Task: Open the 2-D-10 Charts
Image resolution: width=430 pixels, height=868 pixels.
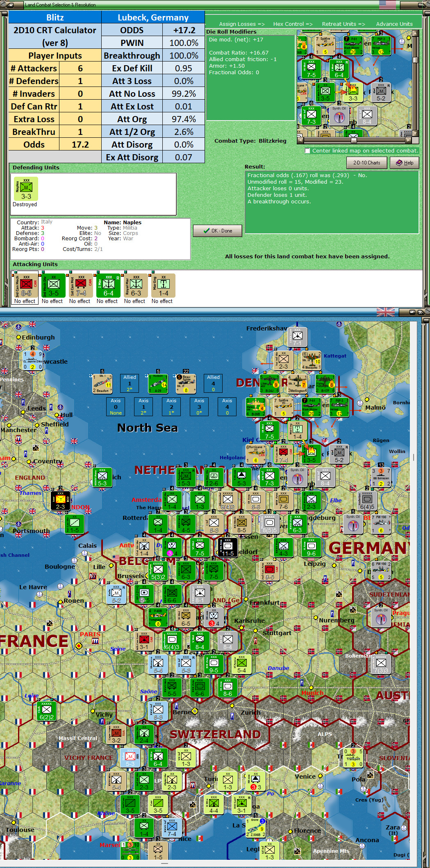Action: point(366,163)
